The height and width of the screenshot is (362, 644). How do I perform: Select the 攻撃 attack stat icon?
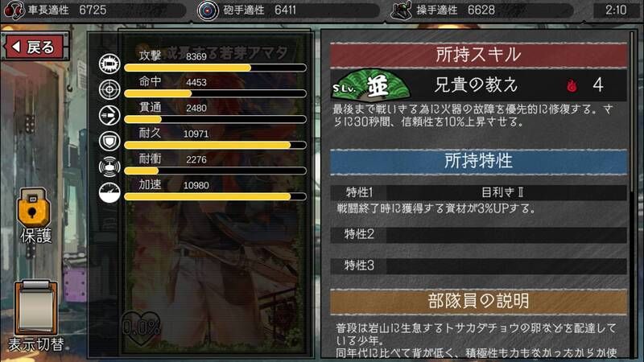(x=109, y=64)
